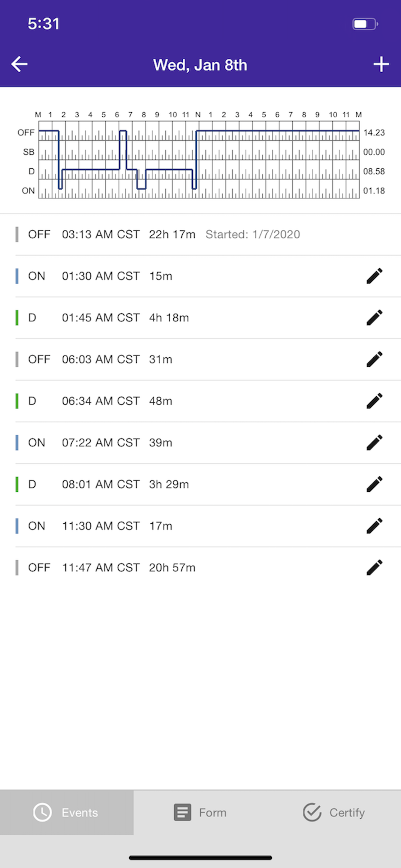Tap the battery indicator in status bar
The height and width of the screenshot is (868, 401).
[365, 24]
